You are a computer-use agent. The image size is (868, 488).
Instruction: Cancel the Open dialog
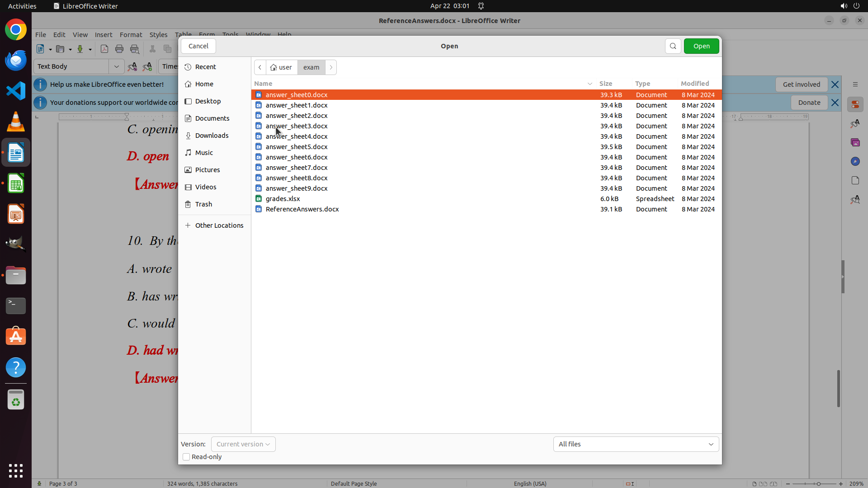198,46
